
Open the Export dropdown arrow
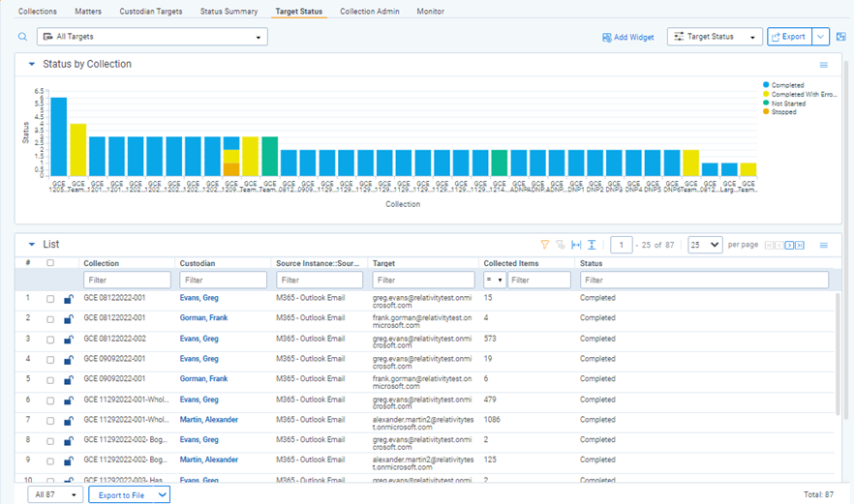[x=821, y=37]
